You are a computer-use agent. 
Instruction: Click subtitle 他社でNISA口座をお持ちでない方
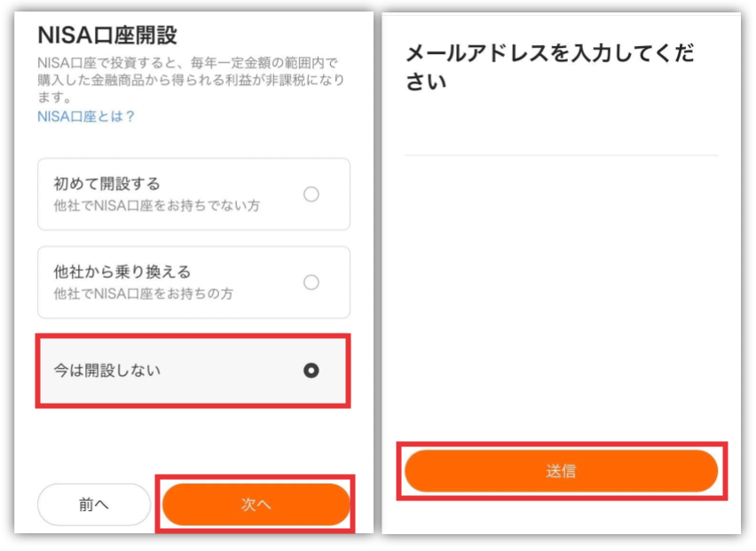pyautogui.click(x=157, y=206)
